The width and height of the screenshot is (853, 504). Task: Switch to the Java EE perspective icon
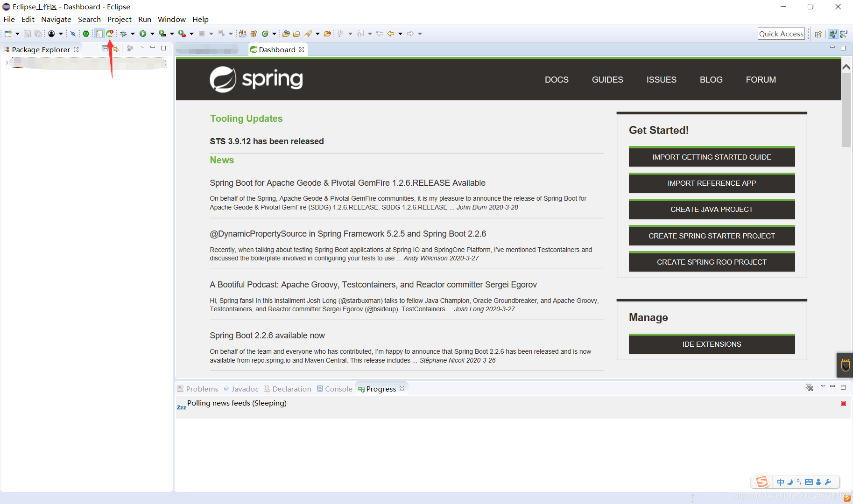point(832,34)
